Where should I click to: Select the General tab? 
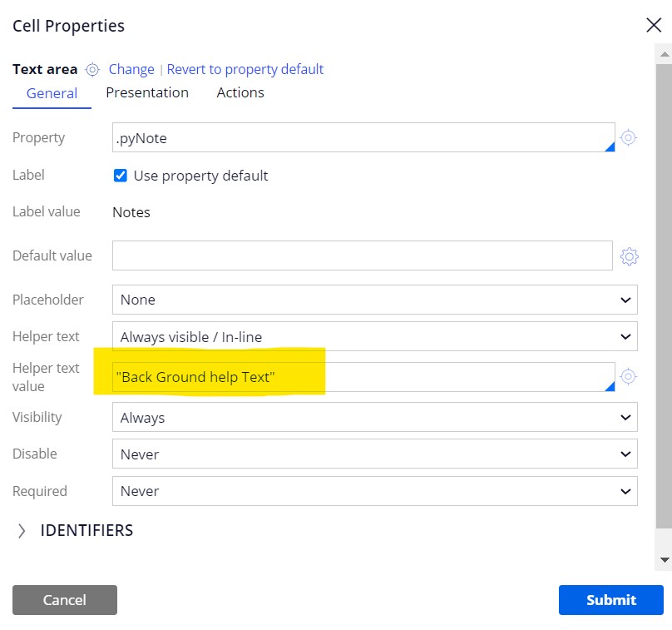[x=51, y=92]
